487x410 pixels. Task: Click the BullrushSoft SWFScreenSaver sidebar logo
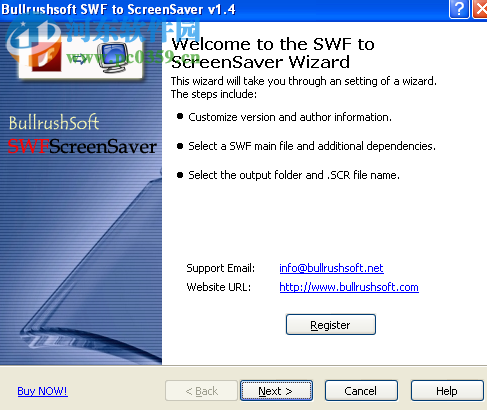click(82, 135)
